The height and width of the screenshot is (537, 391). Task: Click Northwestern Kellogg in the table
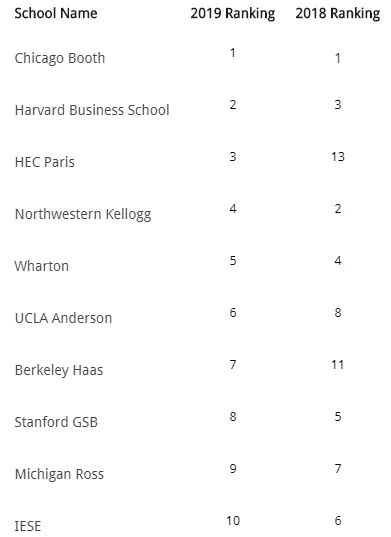(x=83, y=214)
